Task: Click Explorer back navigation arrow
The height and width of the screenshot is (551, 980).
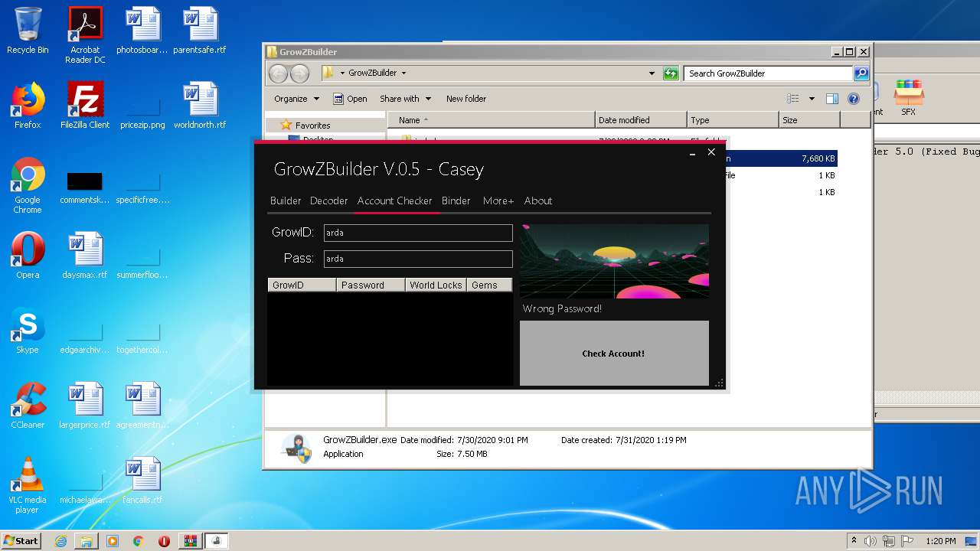Action: click(x=278, y=73)
